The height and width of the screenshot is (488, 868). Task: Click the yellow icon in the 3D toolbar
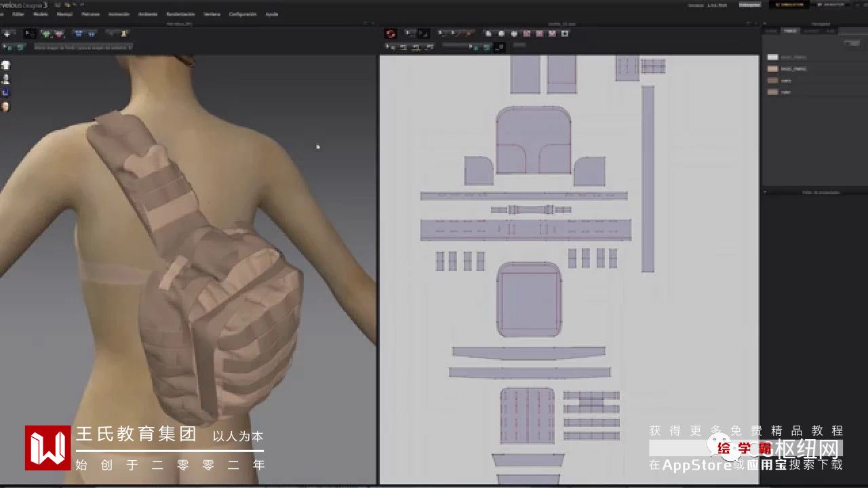(x=124, y=33)
